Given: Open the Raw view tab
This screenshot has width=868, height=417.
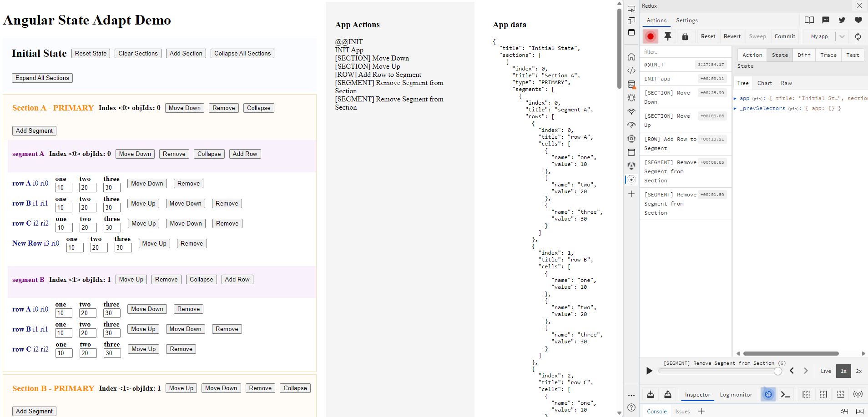Looking at the screenshot, I should click(x=786, y=83).
